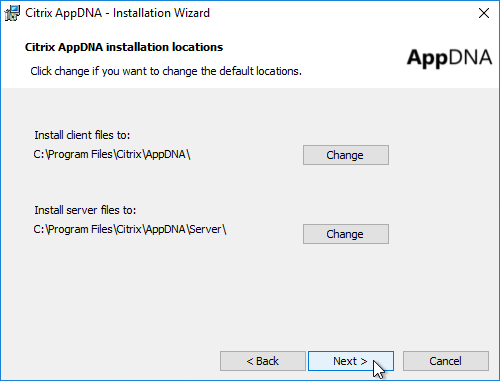500x381 pixels.
Task: Select the client path C:\Program Files\Citrix\AppDNA\
Action: [x=112, y=155]
